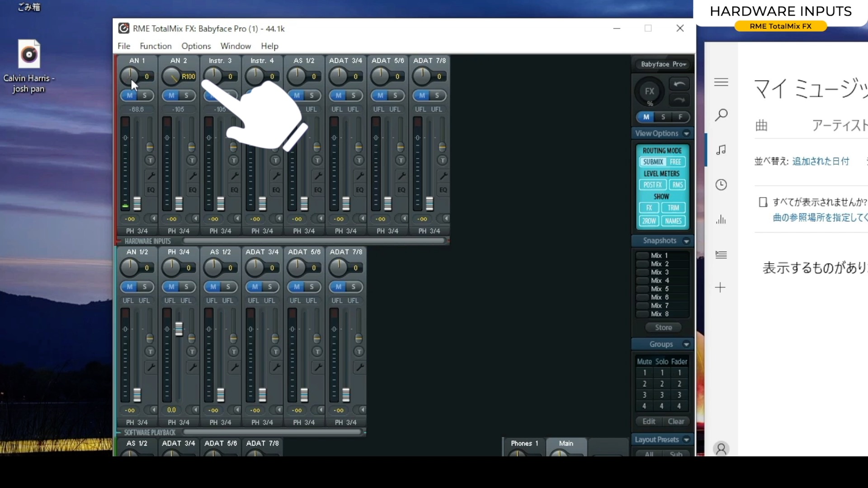Open the Options menu in TotalMix

pos(196,46)
